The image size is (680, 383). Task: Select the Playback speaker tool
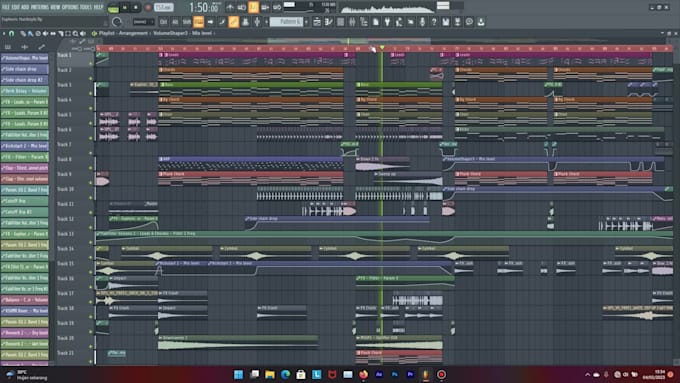(83, 33)
